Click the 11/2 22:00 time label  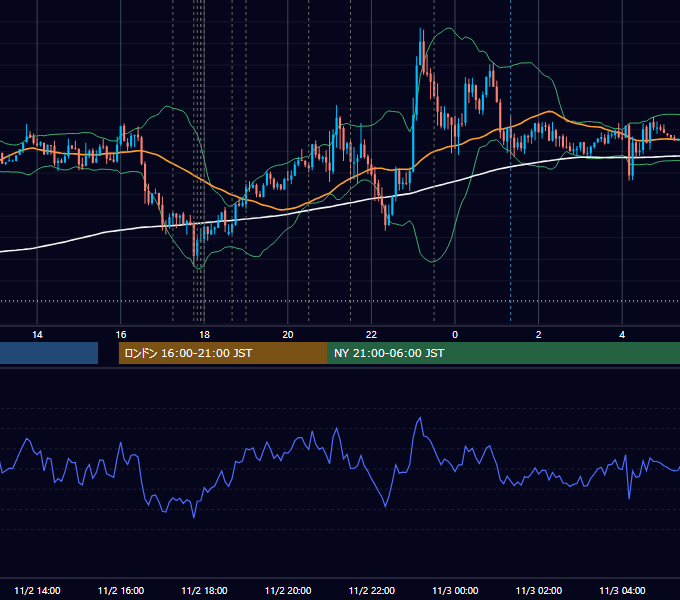(x=372, y=590)
